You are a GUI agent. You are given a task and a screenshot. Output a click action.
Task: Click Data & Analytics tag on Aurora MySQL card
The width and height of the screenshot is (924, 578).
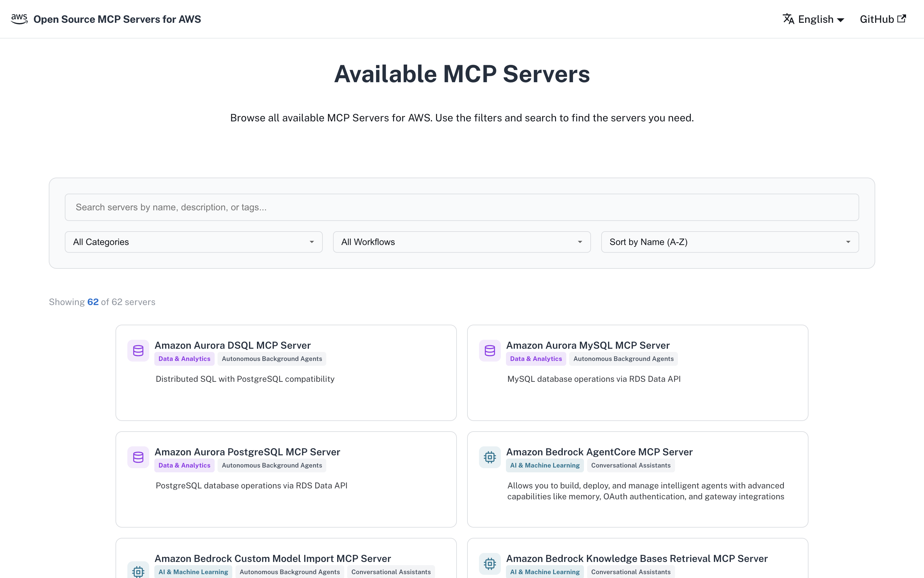point(536,359)
